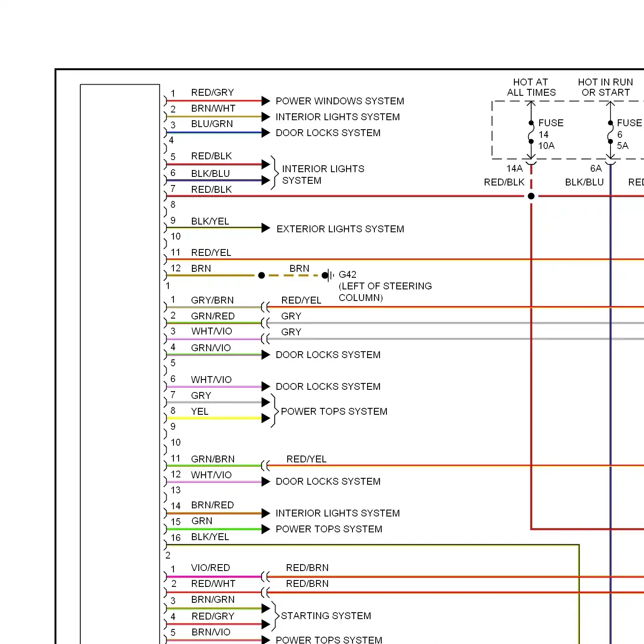Click BLK/YEL wire label at pin 16
The height and width of the screenshot is (644, 644).
point(210,537)
